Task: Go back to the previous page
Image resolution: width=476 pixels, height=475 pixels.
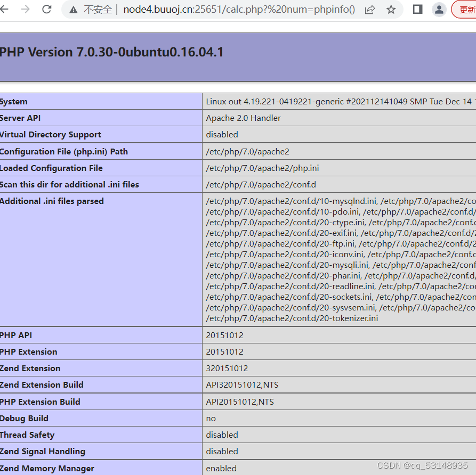Action: (x=4, y=10)
